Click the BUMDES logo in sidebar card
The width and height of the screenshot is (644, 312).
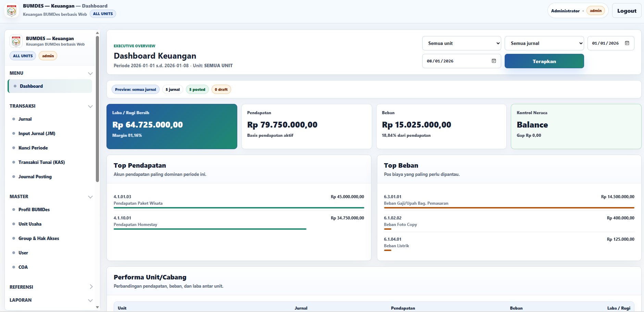[16, 41]
